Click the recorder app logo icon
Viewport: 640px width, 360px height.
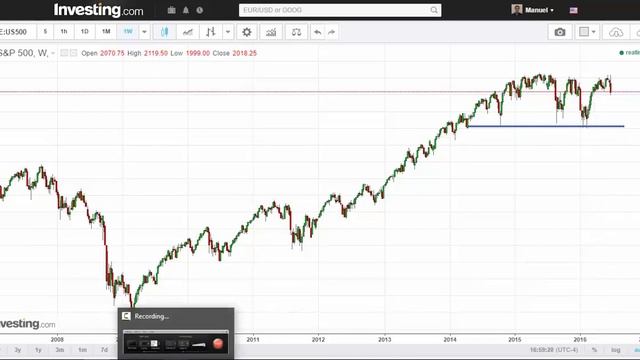(126, 316)
